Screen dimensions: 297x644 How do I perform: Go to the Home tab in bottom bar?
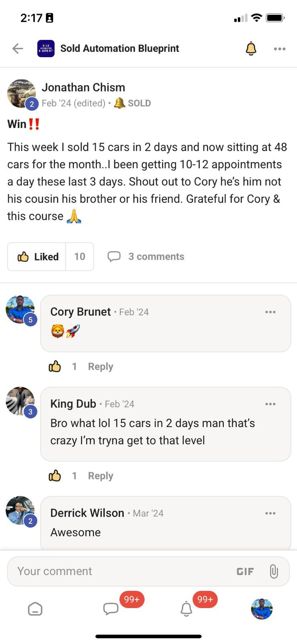[x=35, y=609]
